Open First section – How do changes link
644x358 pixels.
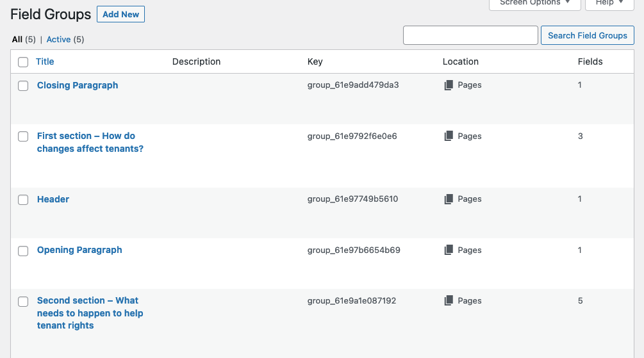pos(90,142)
